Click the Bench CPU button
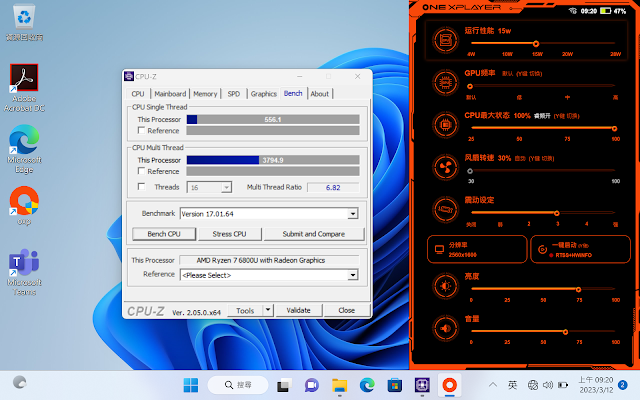The width and height of the screenshot is (640, 400). point(164,234)
